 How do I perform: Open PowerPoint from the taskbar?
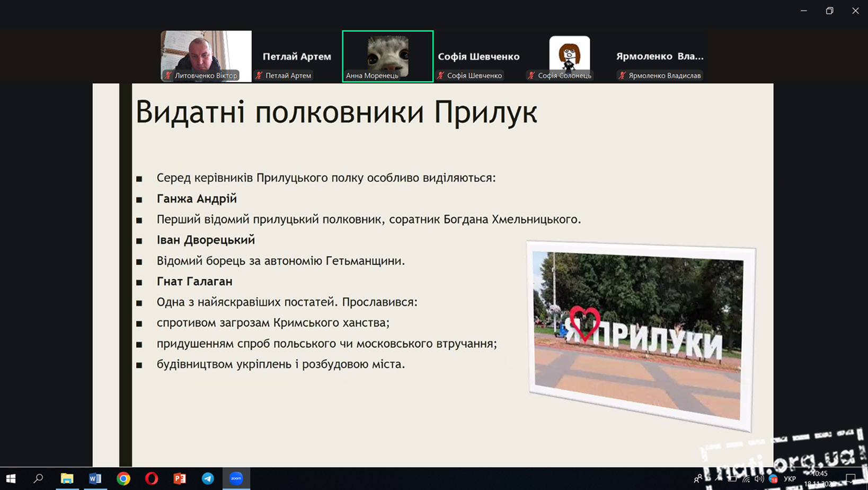pos(180,478)
